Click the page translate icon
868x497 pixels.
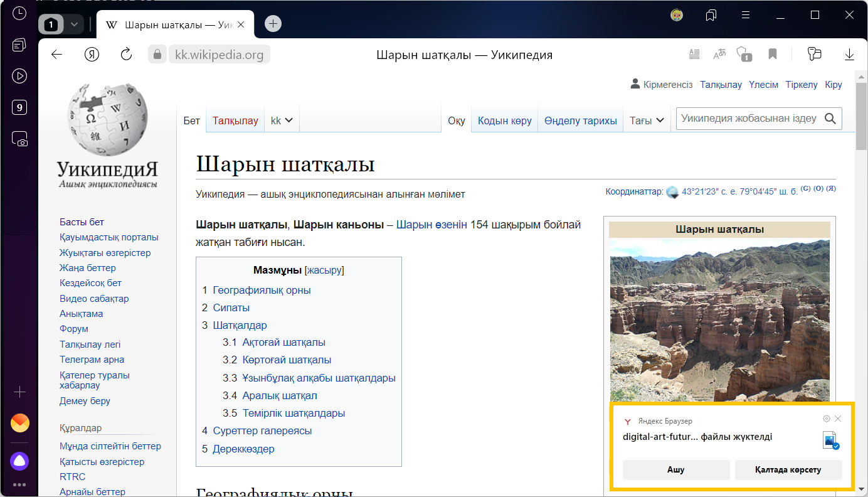pos(719,55)
